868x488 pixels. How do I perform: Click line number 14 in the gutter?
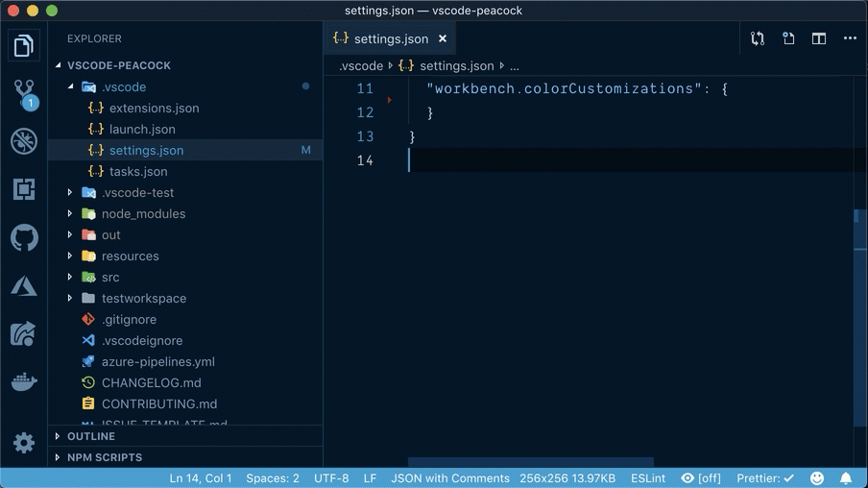(x=365, y=160)
